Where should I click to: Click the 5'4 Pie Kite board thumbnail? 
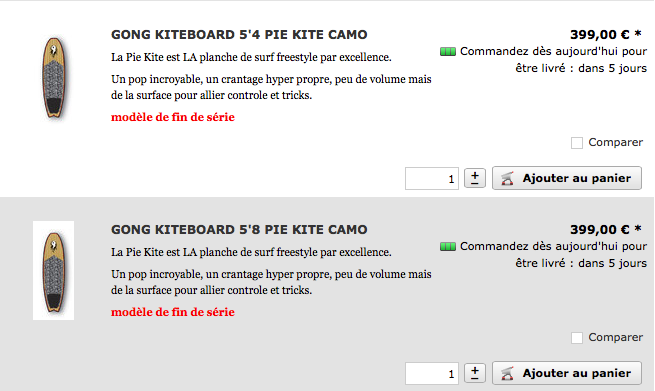coord(54,78)
